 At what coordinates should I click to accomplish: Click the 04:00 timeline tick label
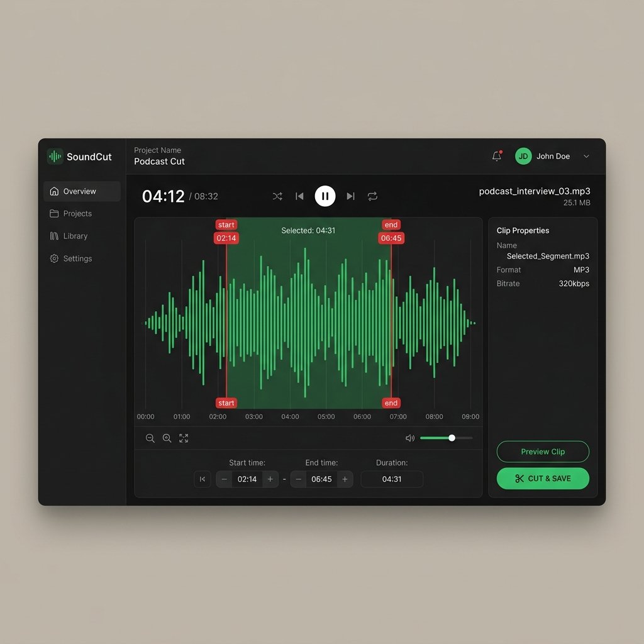(x=290, y=416)
